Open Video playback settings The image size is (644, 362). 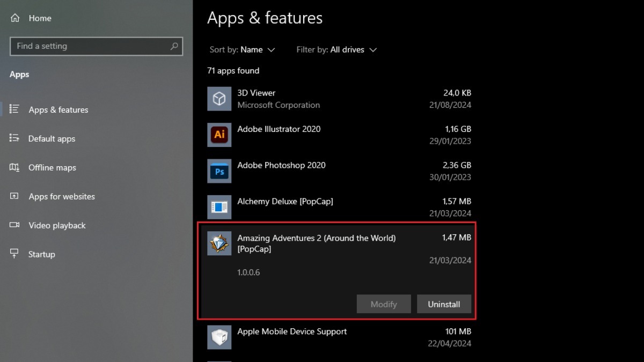click(x=57, y=225)
